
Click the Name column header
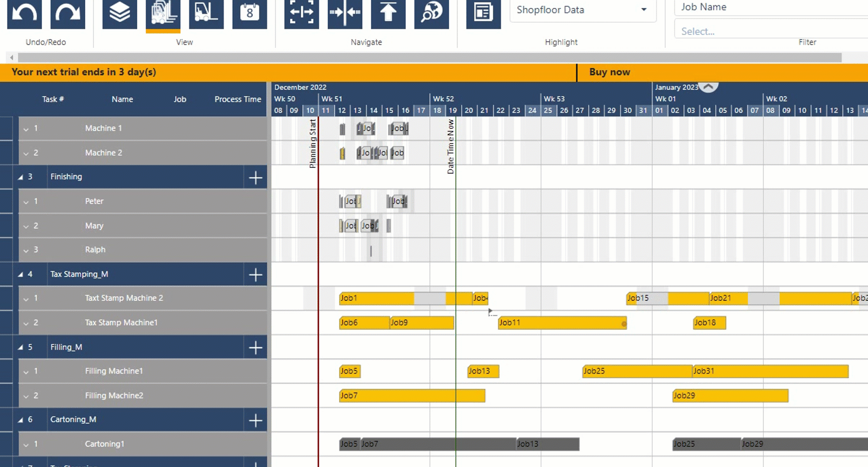point(123,99)
